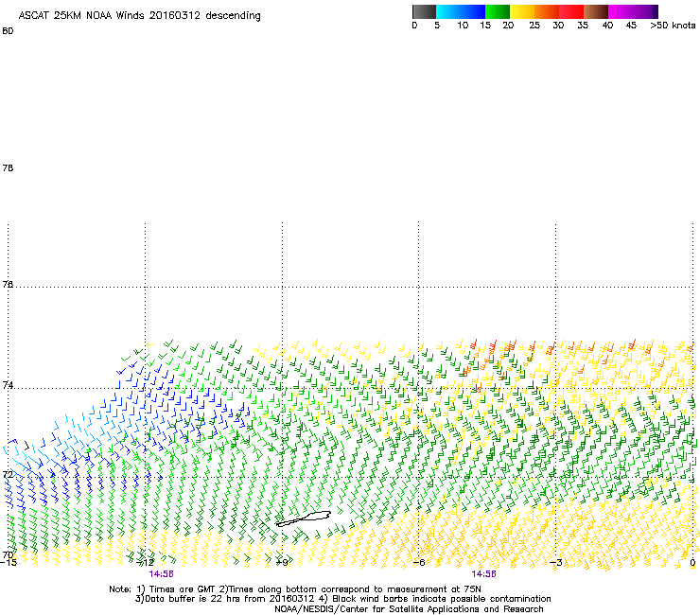Select the 70 latitude label
Image resolution: width=700 pixels, height=615 pixels.
8,554
